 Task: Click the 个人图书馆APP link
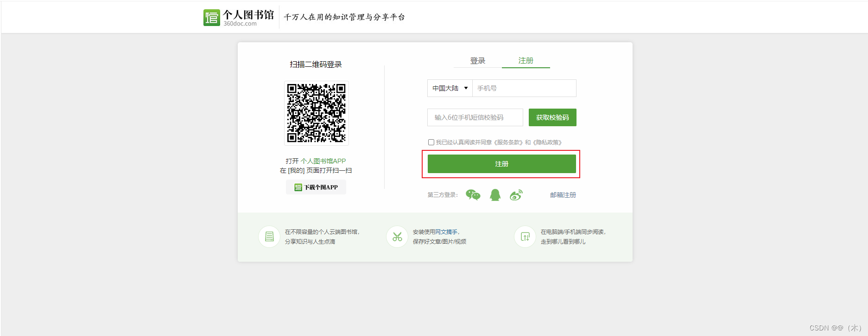(x=323, y=161)
